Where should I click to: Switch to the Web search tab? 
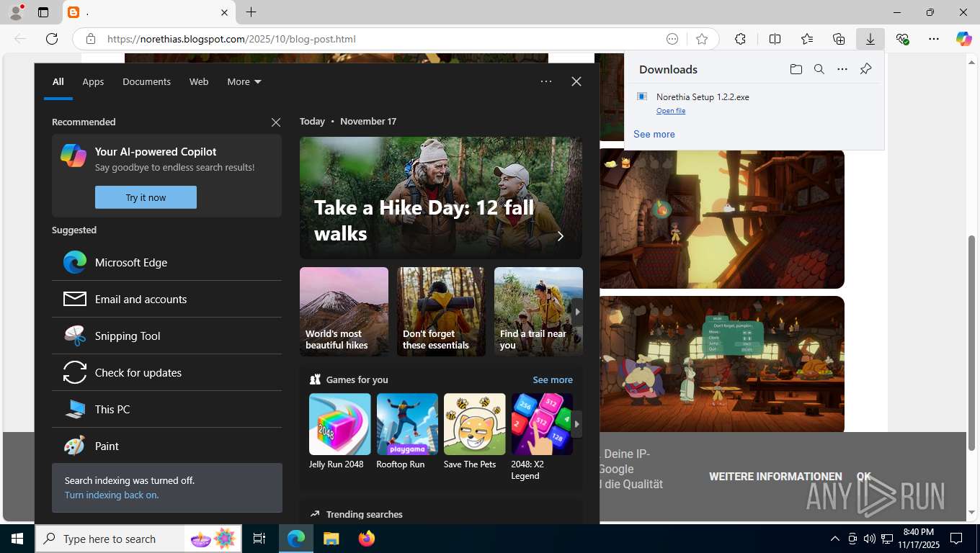199,81
